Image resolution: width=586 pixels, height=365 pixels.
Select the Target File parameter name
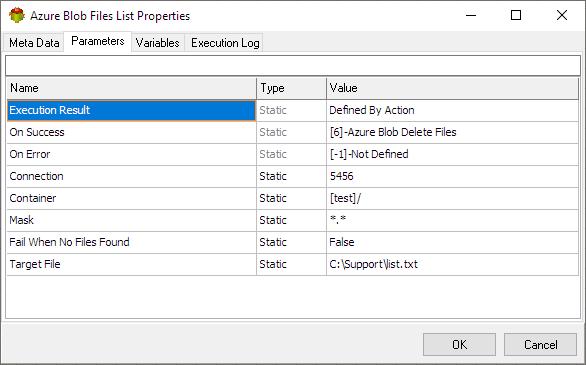[132, 264]
